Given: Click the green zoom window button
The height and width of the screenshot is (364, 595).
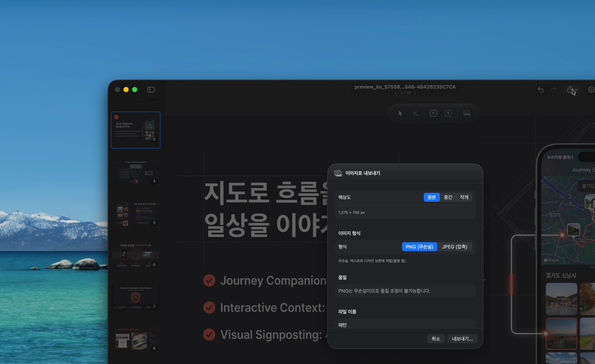Looking at the screenshot, I should [x=135, y=90].
